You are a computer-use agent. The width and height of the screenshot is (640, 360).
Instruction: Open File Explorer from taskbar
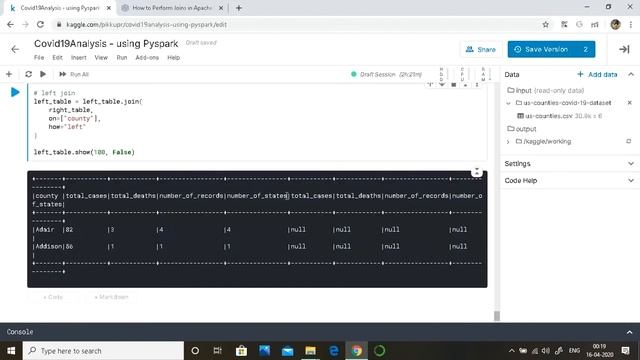tap(311, 351)
